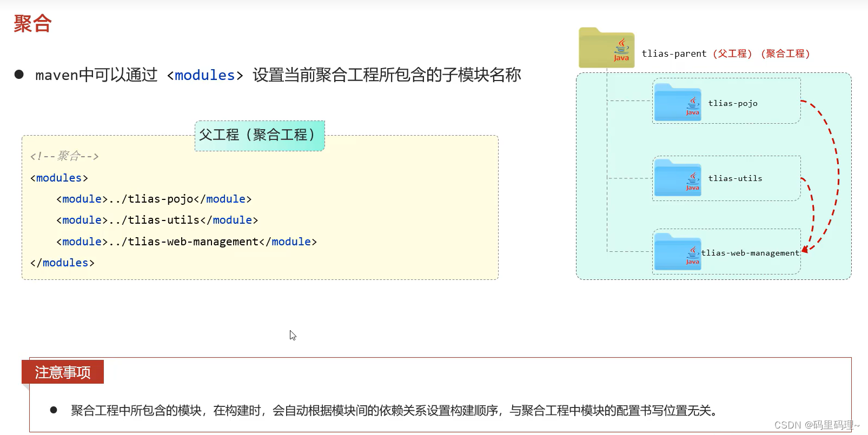The width and height of the screenshot is (868, 435).
Task: Click the tlias-utils label in the diagram
Action: click(735, 178)
